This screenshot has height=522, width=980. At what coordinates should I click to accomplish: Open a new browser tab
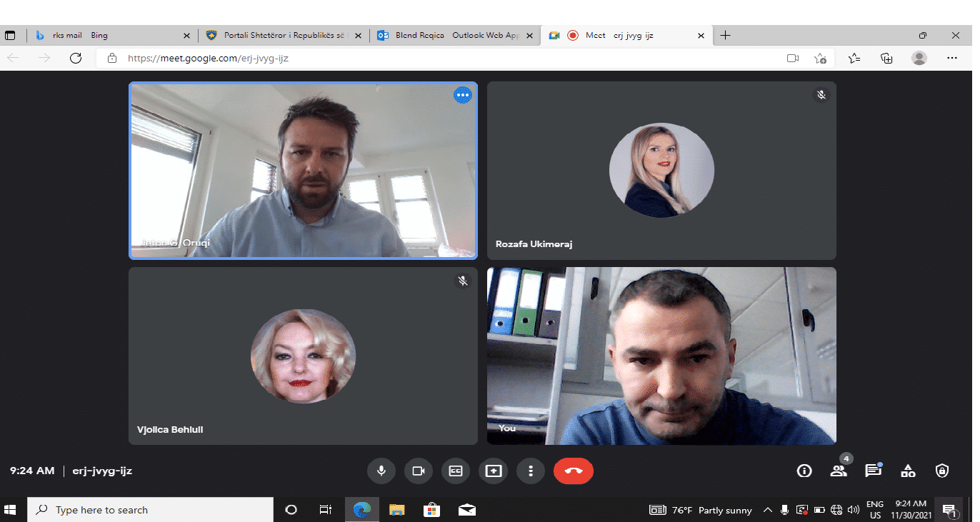[725, 35]
